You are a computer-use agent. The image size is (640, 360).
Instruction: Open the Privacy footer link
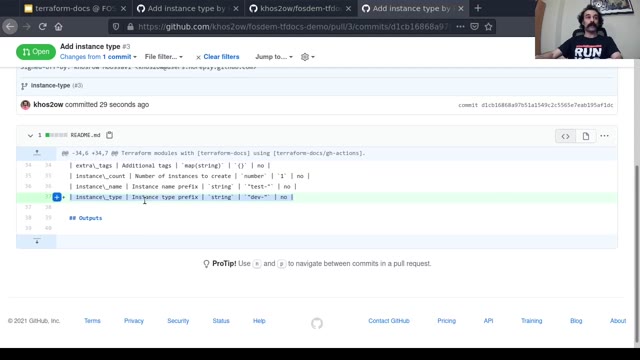tap(134, 321)
